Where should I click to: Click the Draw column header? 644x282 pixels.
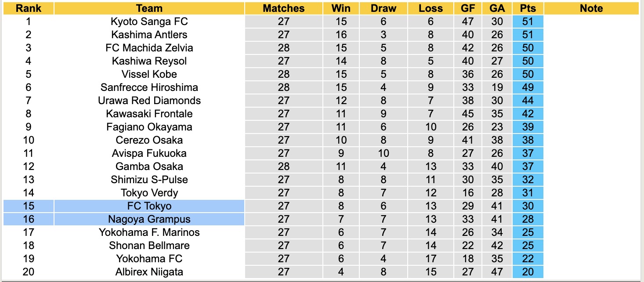(x=383, y=8)
